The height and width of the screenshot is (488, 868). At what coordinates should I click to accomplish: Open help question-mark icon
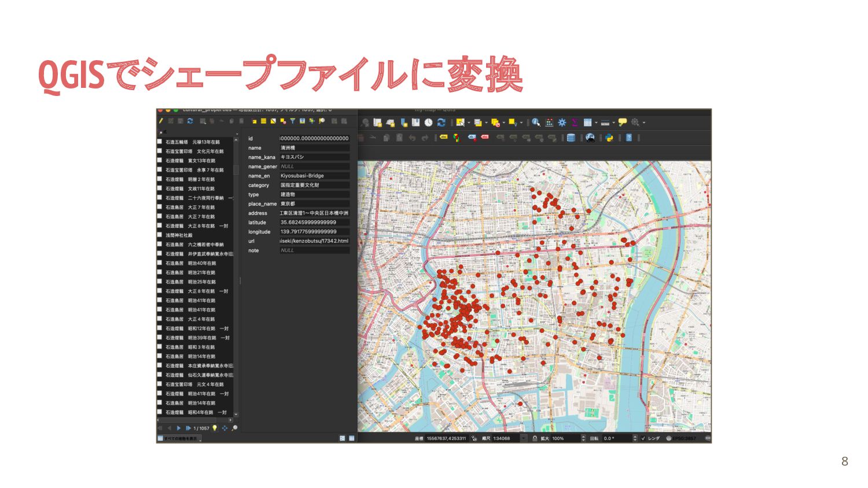(x=628, y=138)
